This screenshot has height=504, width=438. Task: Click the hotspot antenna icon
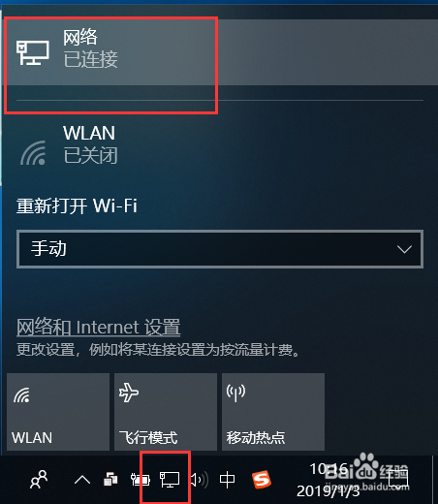(235, 393)
